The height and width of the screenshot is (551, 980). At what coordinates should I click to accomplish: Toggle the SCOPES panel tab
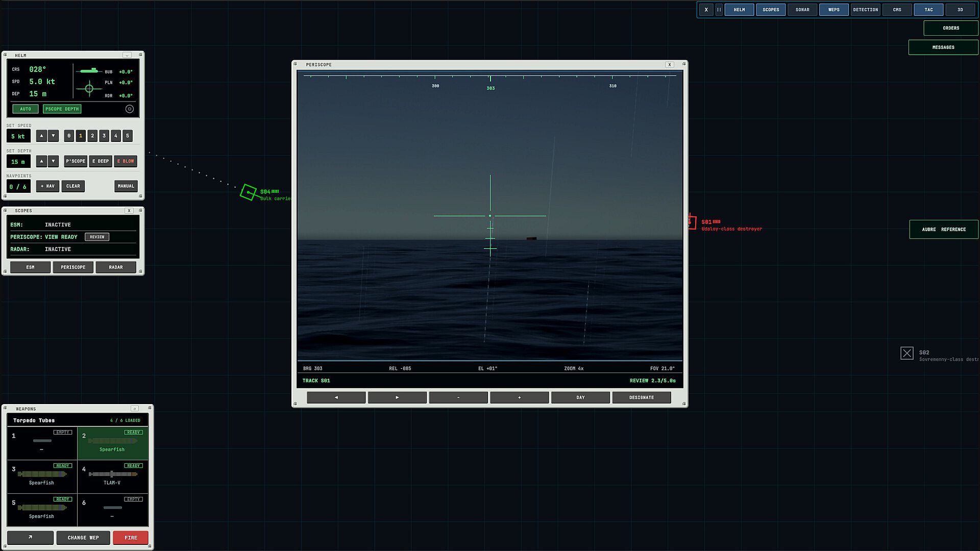click(771, 10)
